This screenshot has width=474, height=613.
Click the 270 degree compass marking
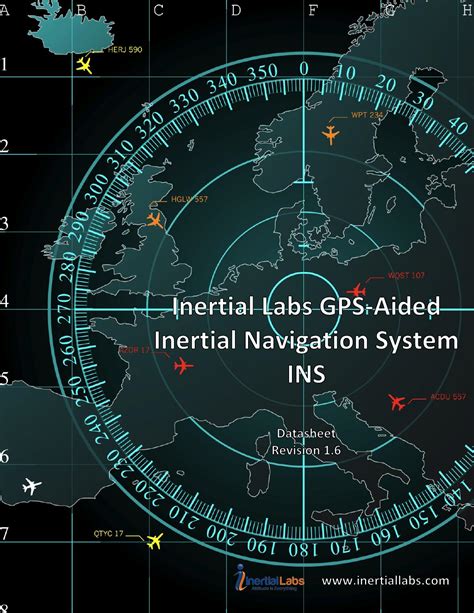65,308
